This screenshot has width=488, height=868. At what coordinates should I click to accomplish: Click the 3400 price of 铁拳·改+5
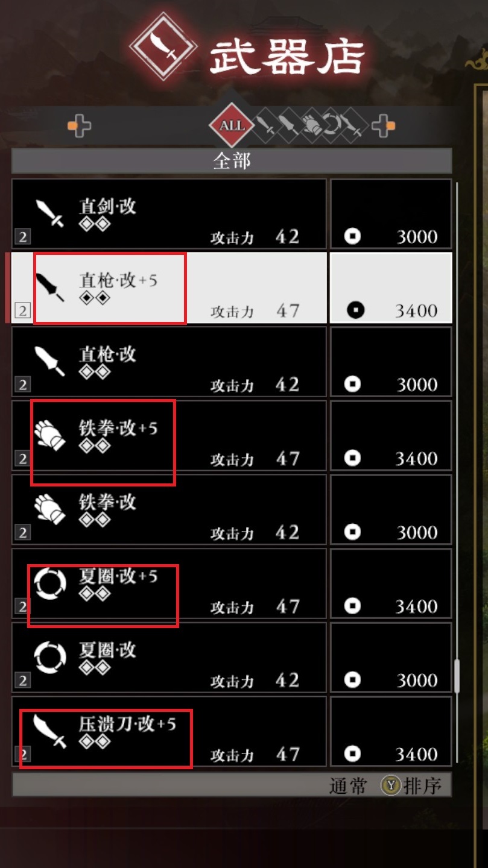tap(416, 459)
